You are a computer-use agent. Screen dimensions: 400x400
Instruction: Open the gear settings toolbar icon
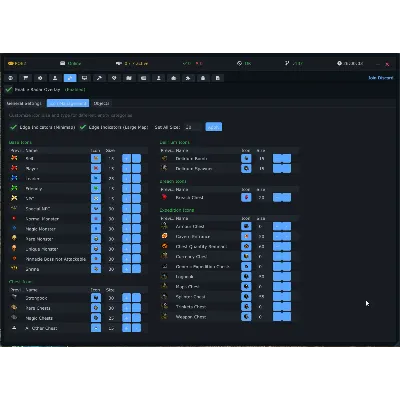pyautogui.click(x=40, y=78)
